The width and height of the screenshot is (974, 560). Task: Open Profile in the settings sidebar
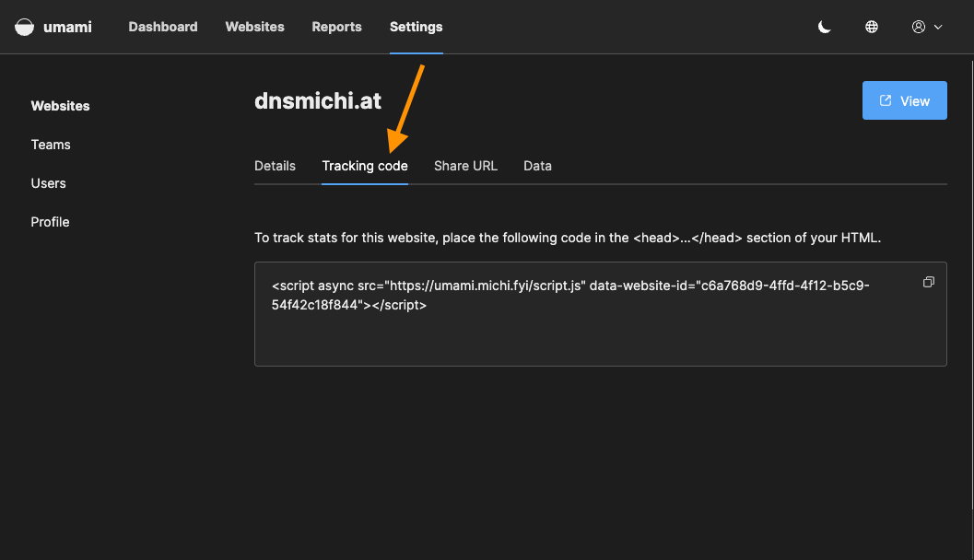tap(51, 222)
